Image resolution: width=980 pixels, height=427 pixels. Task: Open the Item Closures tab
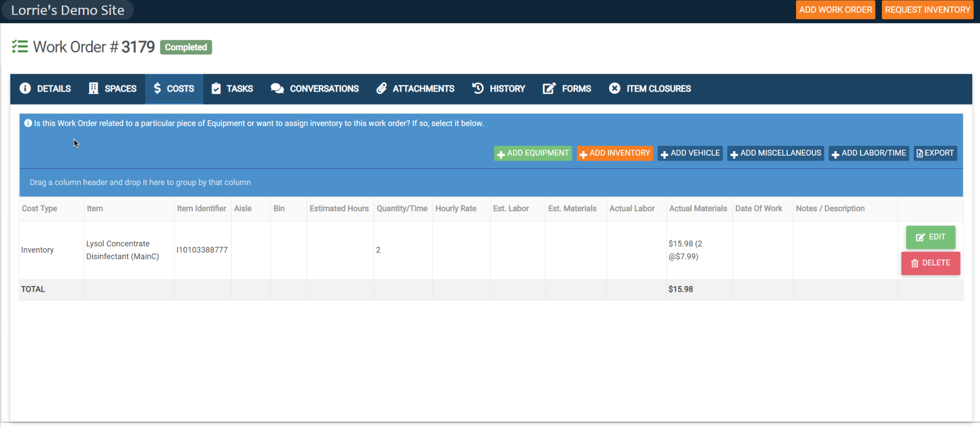pos(658,89)
